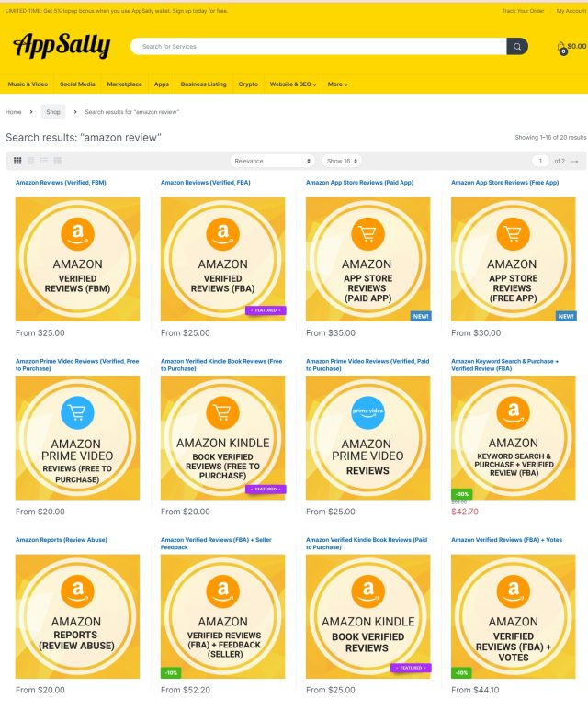
Task: Open Amazon App Store Reviews (Free App) title
Action: point(504,182)
